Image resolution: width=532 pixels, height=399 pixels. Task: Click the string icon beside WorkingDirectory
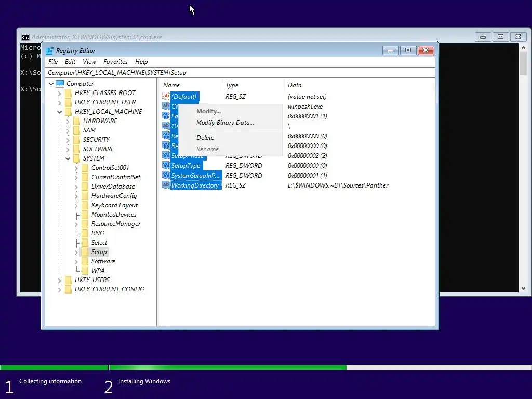point(166,185)
